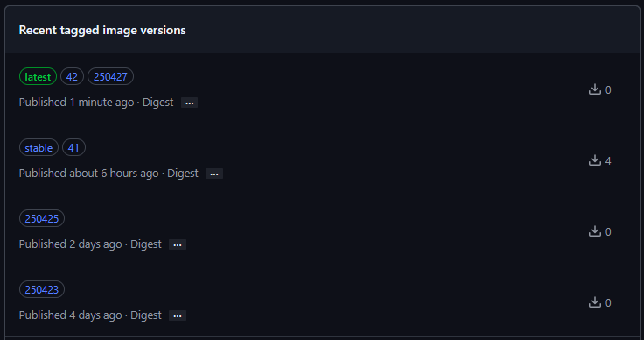The image size is (644, 340).
Task: Open the stable tag
Action: [x=38, y=147]
